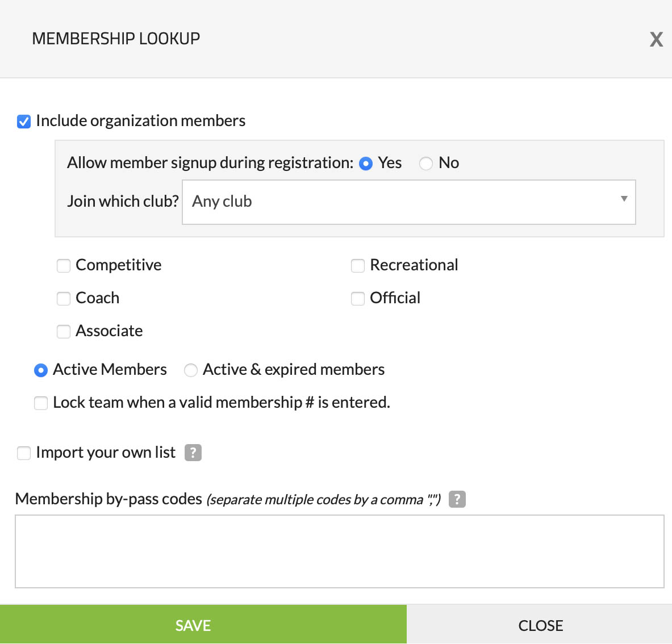The height and width of the screenshot is (644, 672).
Task: Click the CLOSE button at bottom
Action: tap(540, 625)
